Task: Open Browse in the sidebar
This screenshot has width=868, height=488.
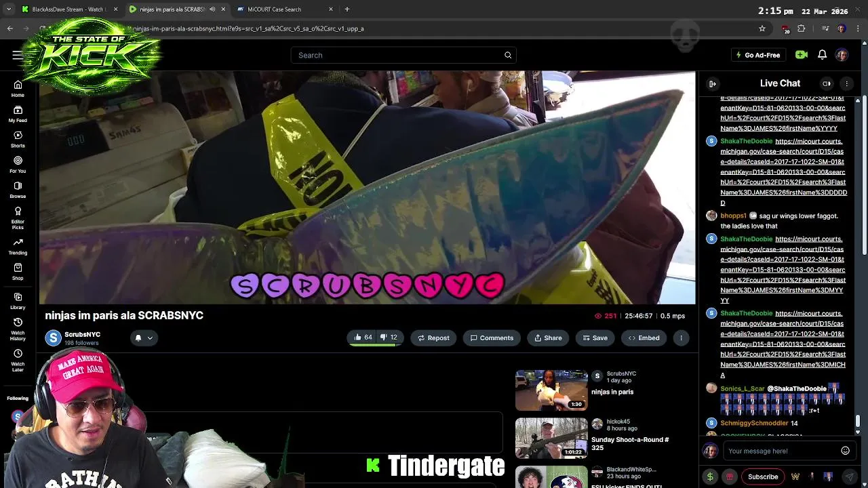Action: click(18, 190)
